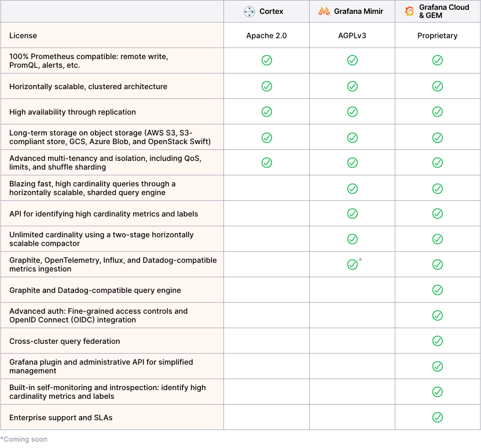
Task: Click the Grafana Cloud & GEM logo
Action: (409, 12)
